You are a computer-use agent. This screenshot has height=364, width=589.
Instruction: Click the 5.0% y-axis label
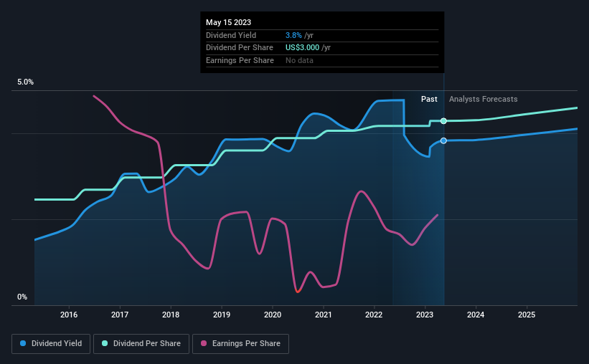click(25, 82)
